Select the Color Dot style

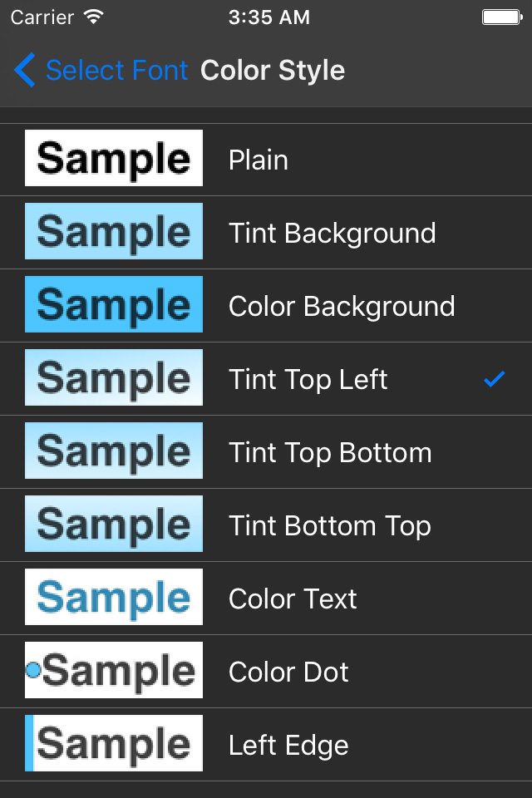click(x=288, y=672)
